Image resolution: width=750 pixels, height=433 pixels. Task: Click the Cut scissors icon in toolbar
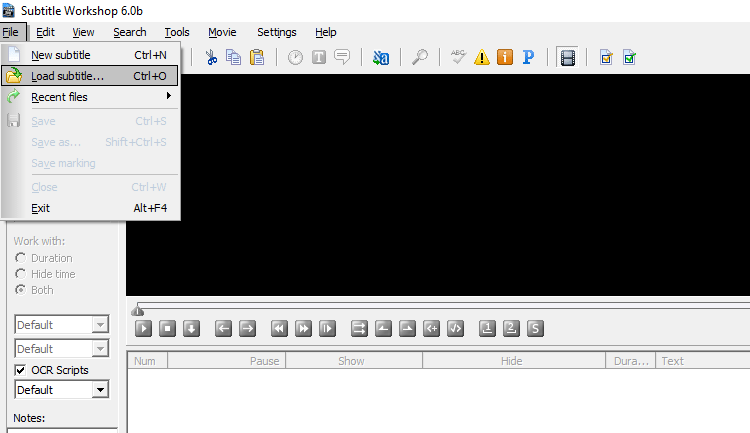(x=211, y=57)
